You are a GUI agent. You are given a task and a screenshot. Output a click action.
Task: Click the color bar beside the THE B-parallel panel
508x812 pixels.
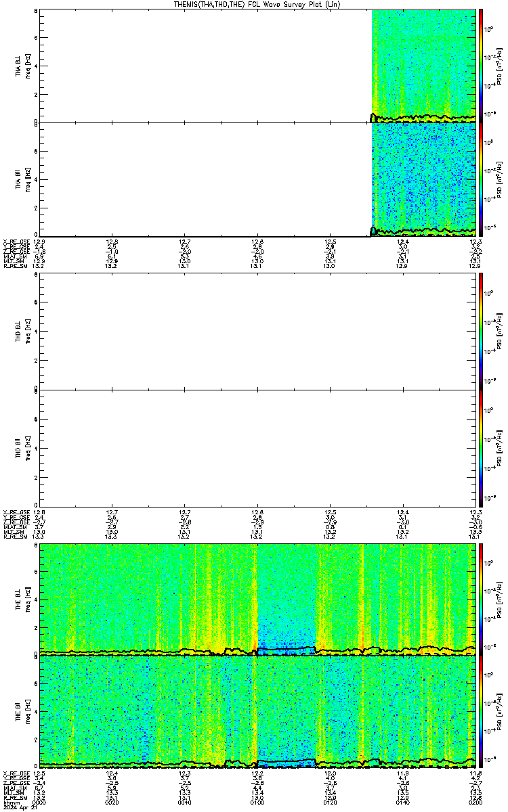pyautogui.click(x=481, y=710)
